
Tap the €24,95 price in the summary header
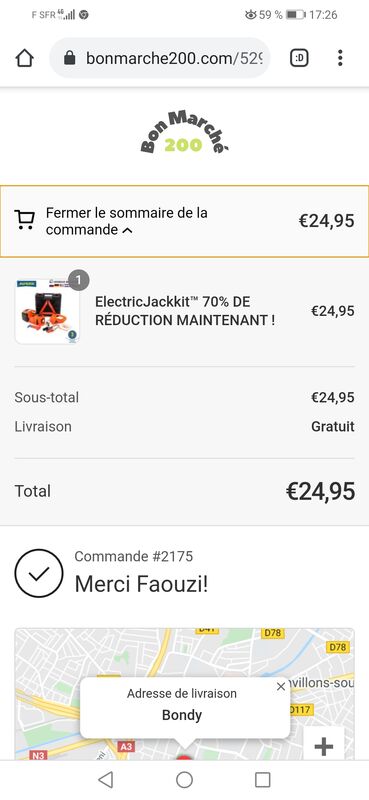point(326,221)
